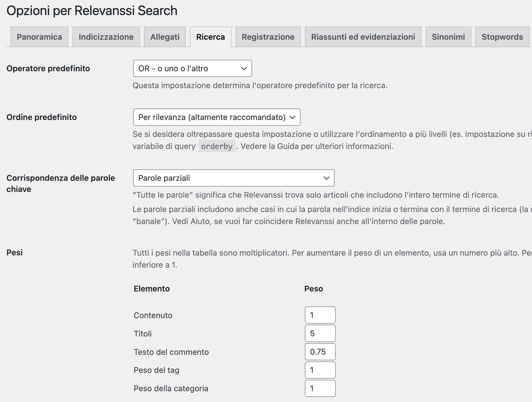Click the Ordine predefinito label
Image resolution: width=532 pixels, height=402 pixels.
click(42, 117)
